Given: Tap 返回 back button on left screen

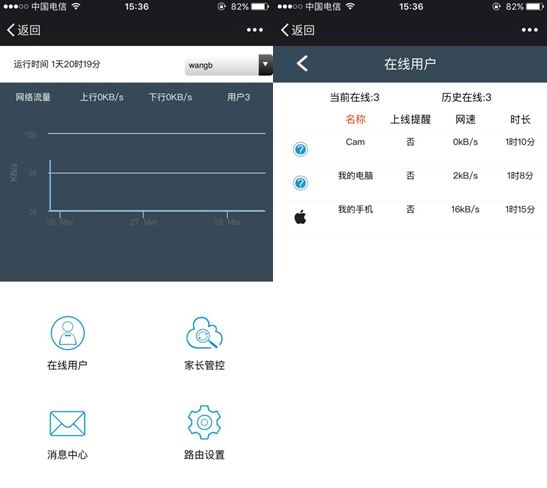Looking at the screenshot, I should pos(24,30).
